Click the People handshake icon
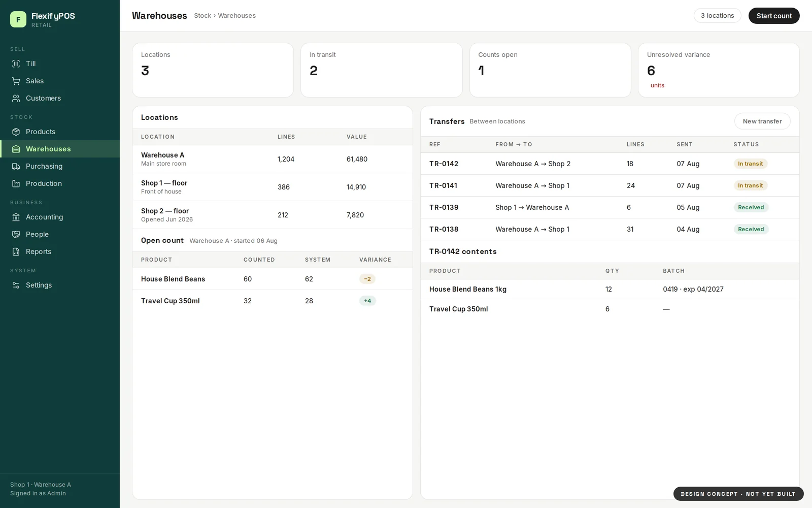The width and height of the screenshot is (812, 508). pos(16,234)
